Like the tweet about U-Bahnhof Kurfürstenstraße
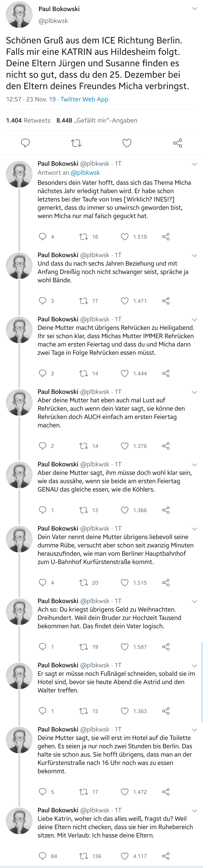This screenshot has height=868, width=203. [x=125, y=583]
